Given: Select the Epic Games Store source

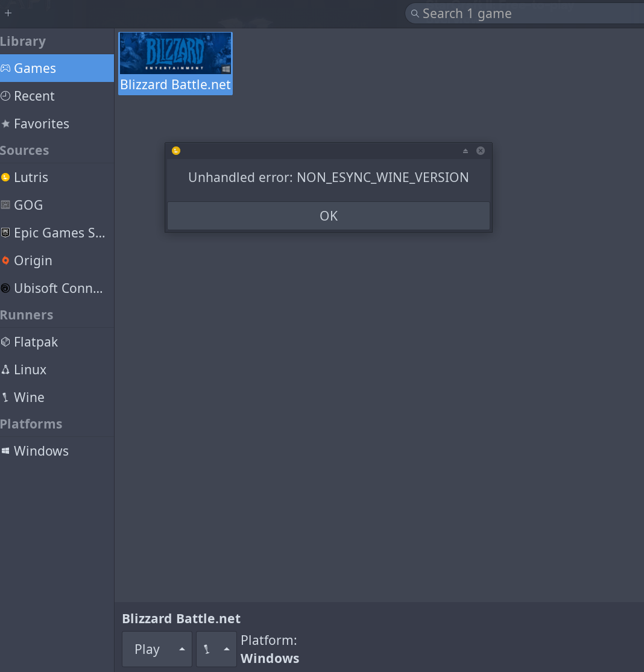Looking at the screenshot, I should point(57,233).
